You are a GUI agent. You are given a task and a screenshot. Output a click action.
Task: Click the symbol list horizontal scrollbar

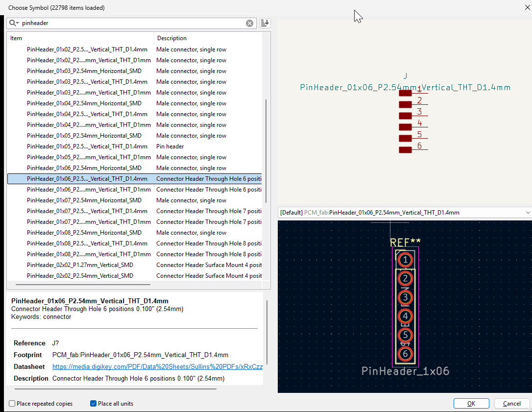(x=83, y=285)
